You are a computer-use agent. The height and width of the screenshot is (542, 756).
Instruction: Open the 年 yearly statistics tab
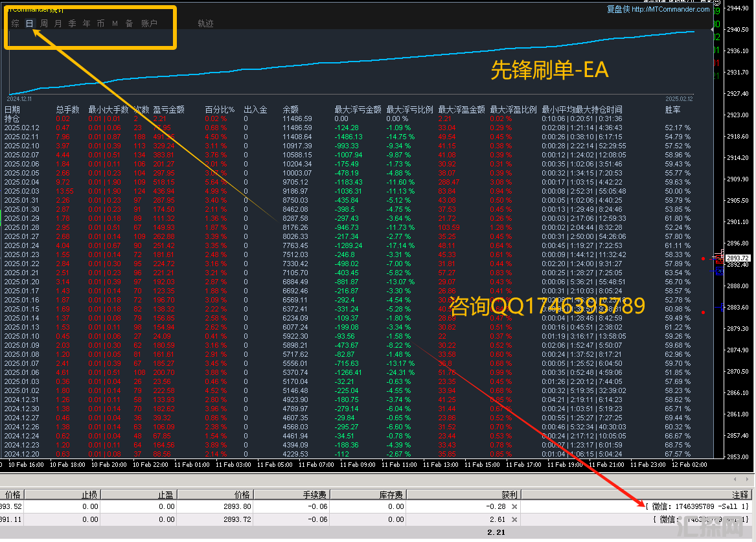click(x=86, y=24)
